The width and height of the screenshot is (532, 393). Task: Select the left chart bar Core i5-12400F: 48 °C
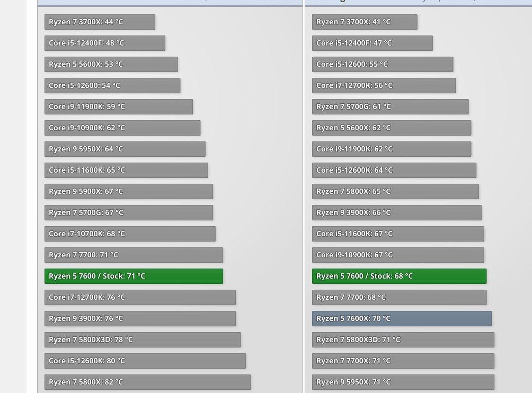(x=105, y=43)
